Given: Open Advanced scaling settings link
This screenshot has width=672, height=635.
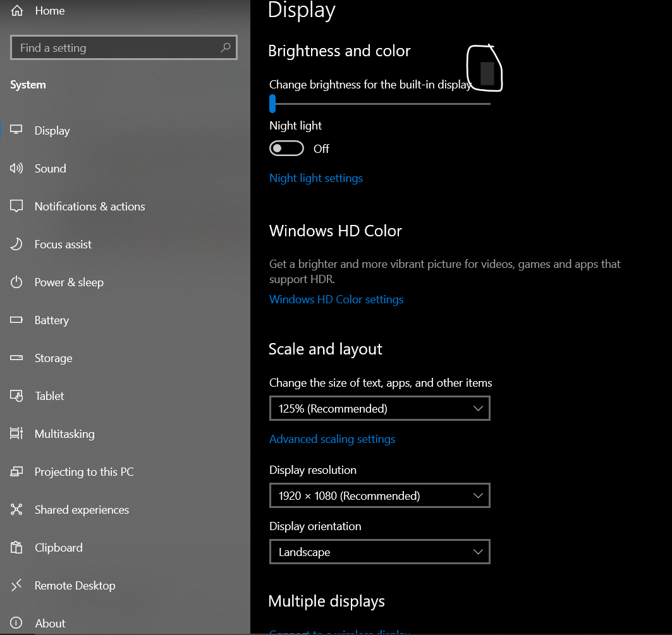Looking at the screenshot, I should [332, 439].
